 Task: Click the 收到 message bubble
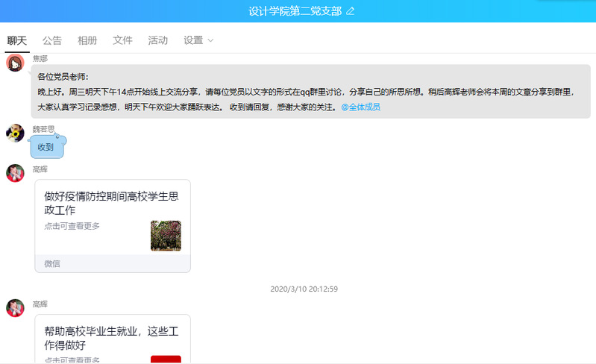click(x=46, y=147)
